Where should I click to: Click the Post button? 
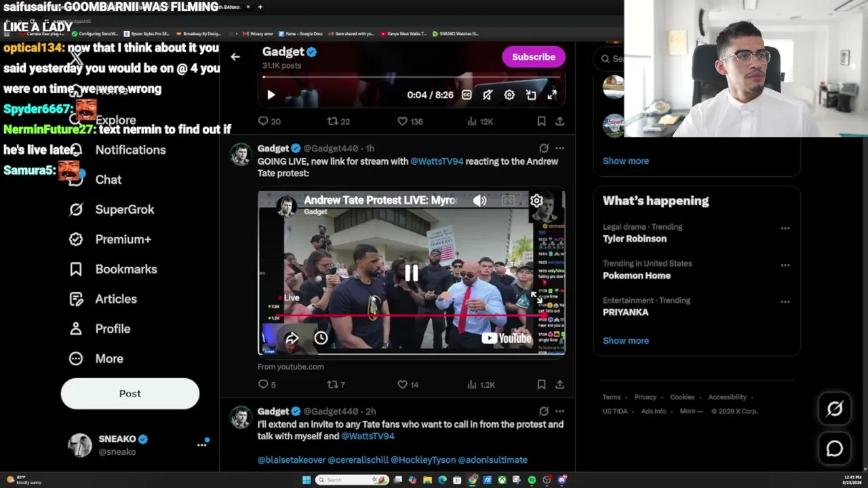click(x=130, y=393)
